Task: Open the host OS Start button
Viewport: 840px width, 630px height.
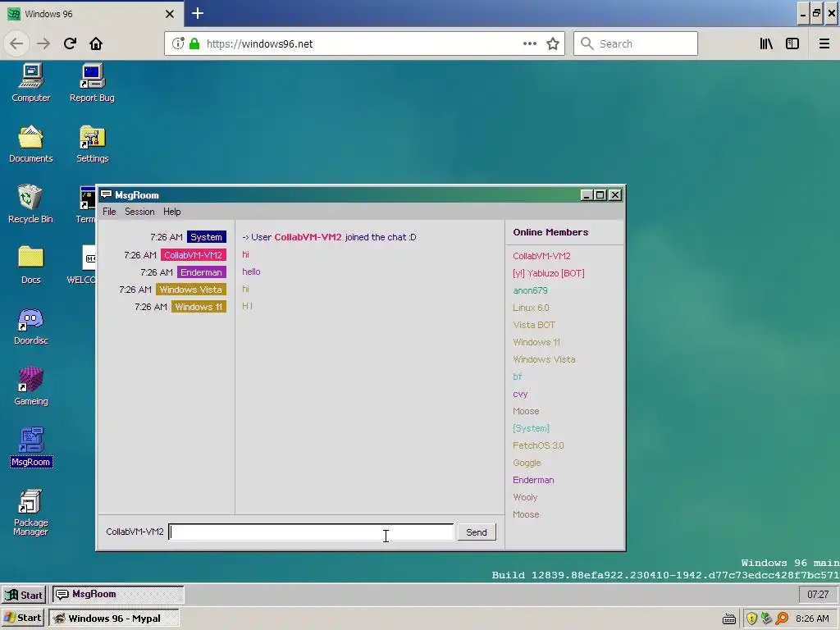Action: pos(24,619)
